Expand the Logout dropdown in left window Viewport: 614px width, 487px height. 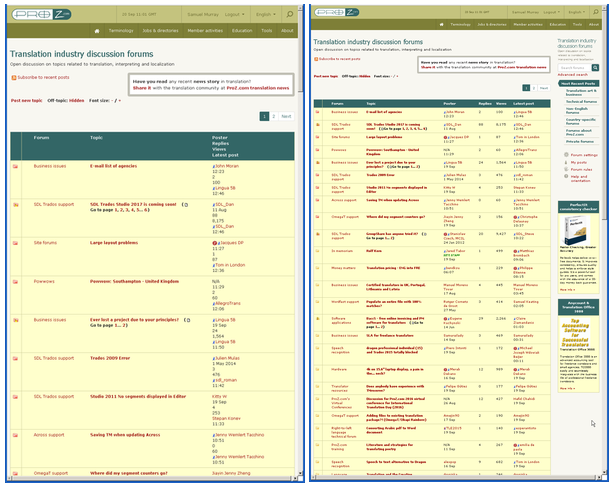(x=235, y=14)
